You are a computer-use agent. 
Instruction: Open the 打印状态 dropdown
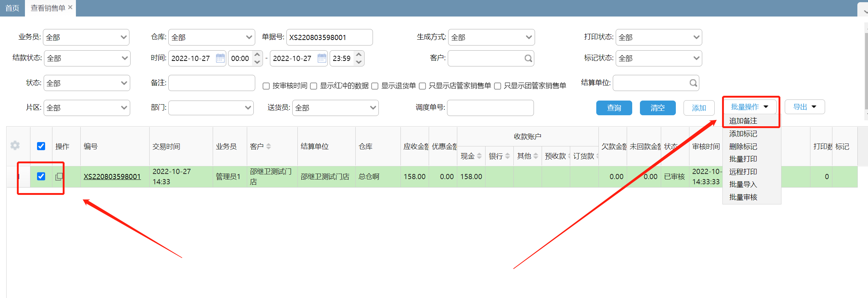(x=659, y=37)
